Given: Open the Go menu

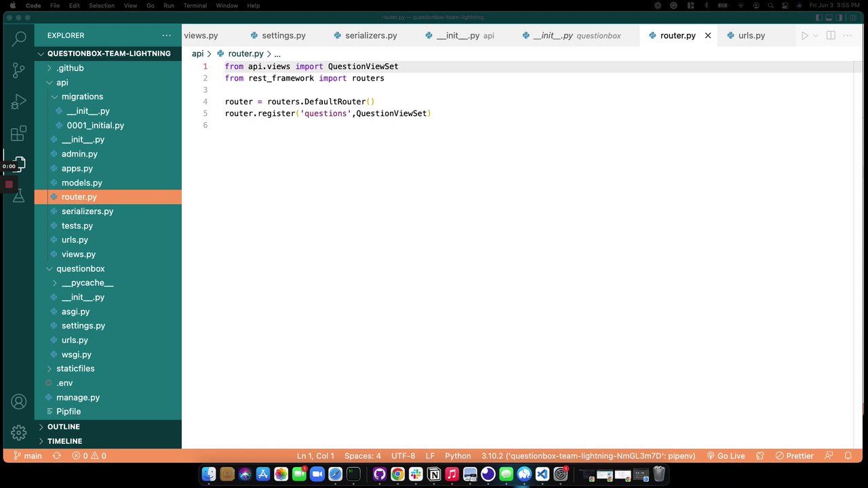Looking at the screenshot, I should click(151, 5).
